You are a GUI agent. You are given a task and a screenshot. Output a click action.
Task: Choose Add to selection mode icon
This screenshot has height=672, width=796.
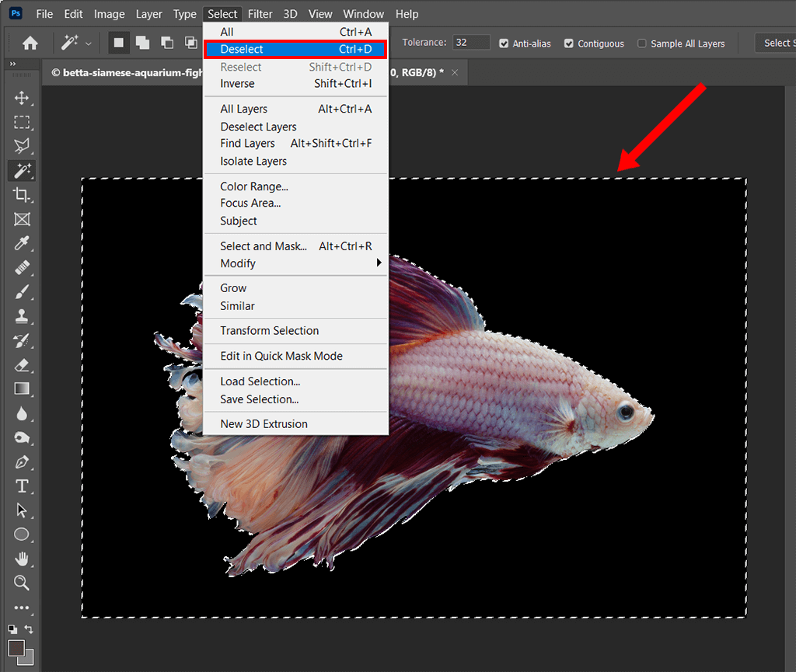[143, 43]
